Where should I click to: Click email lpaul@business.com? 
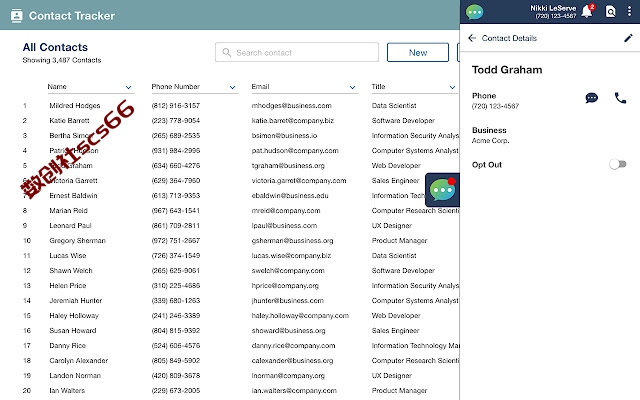284,225
